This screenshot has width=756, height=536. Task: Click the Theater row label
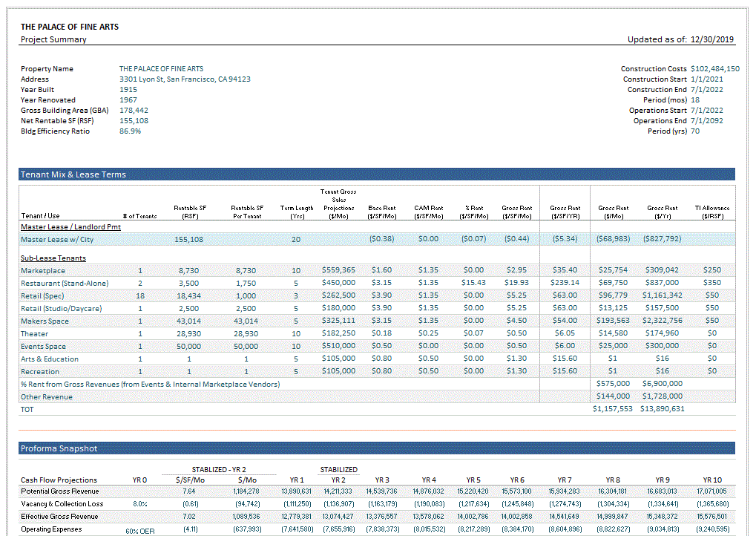click(34, 334)
